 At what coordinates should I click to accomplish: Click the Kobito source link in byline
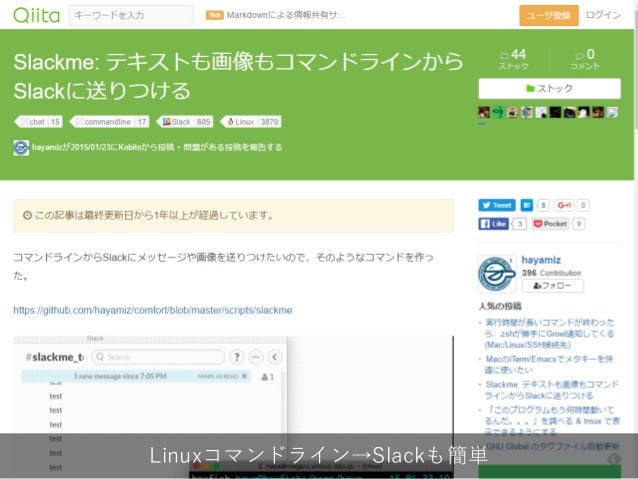pos(130,147)
